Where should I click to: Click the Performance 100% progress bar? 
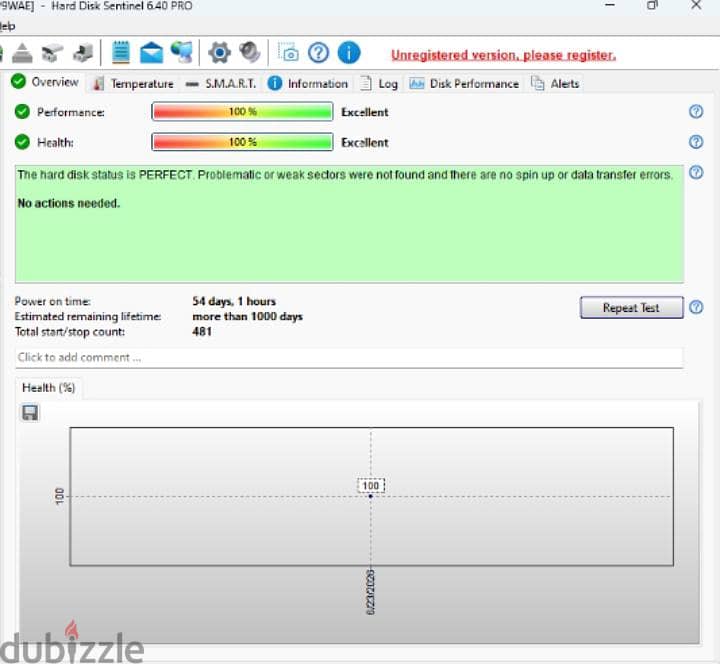click(x=242, y=112)
